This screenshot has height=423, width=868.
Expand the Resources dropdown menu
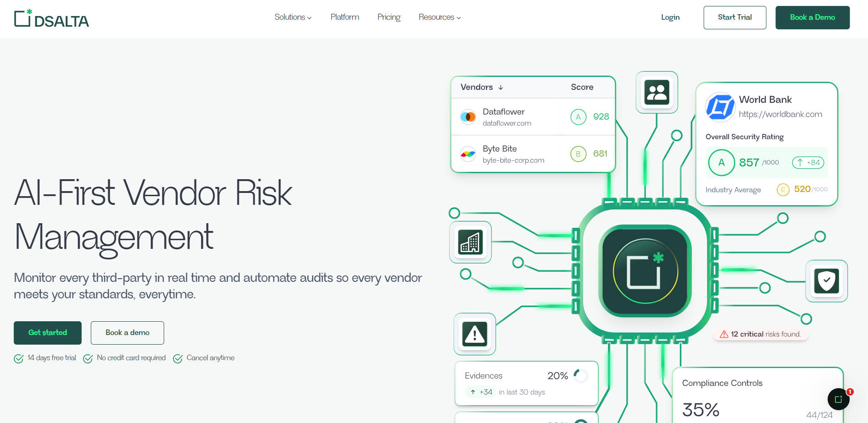point(439,17)
